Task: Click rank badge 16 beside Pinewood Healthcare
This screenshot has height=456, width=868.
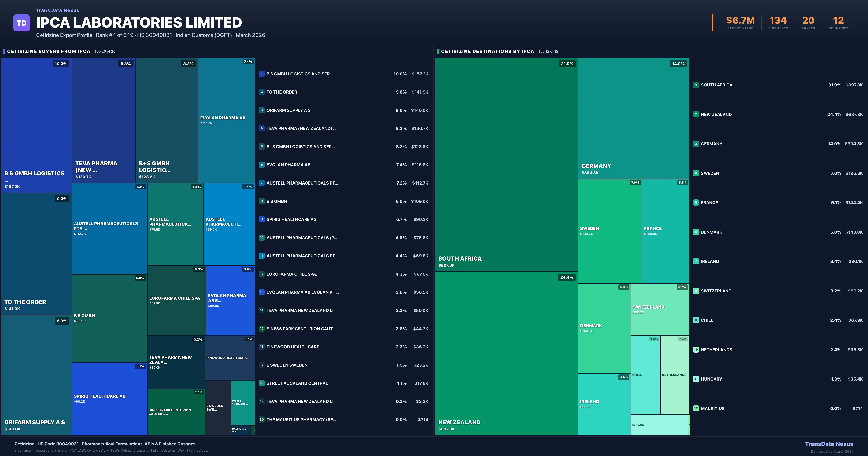Action: pos(261,347)
